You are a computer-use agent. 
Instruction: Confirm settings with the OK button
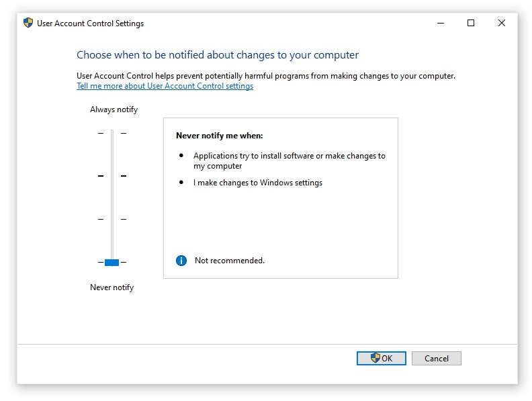point(382,358)
